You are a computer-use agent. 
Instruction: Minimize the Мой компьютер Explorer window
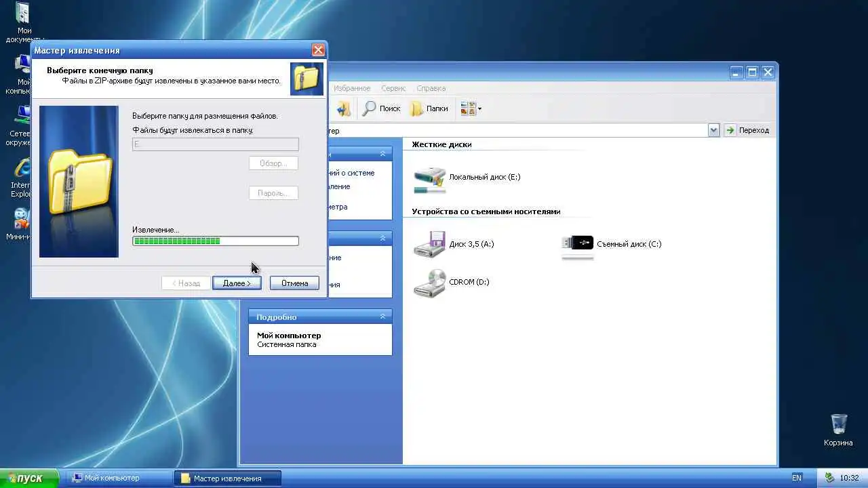[736, 73]
